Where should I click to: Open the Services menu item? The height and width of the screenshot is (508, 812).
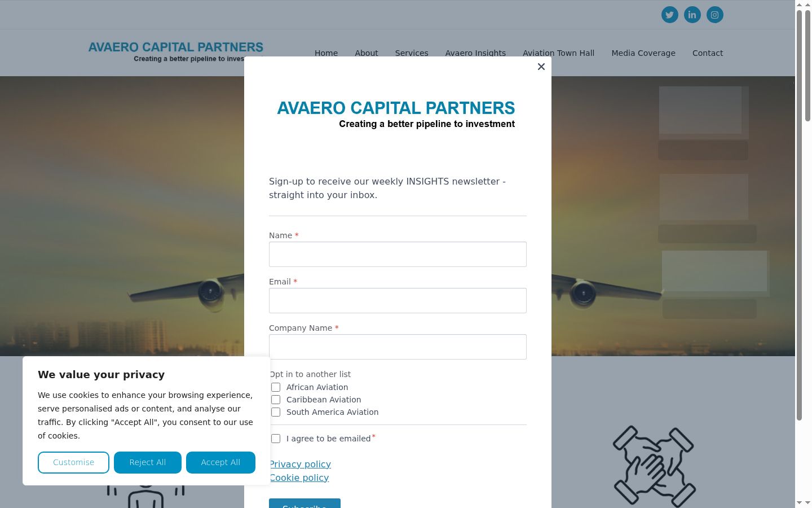412,53
